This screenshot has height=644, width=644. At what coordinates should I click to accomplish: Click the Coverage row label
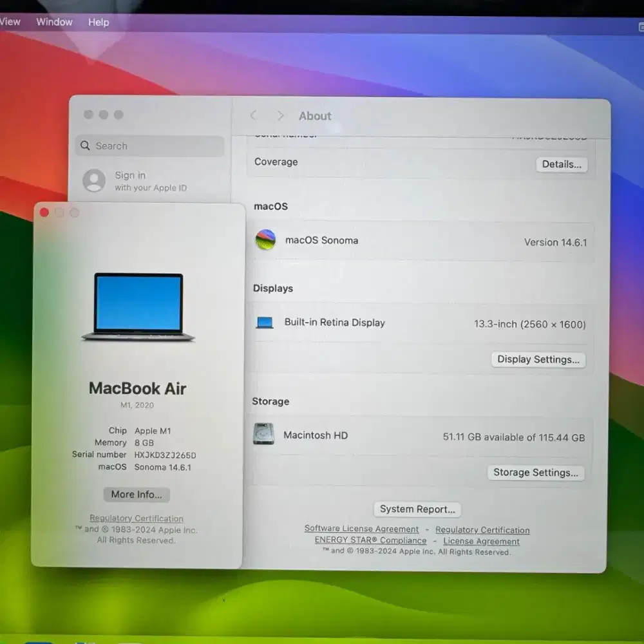tap(276, 162)
